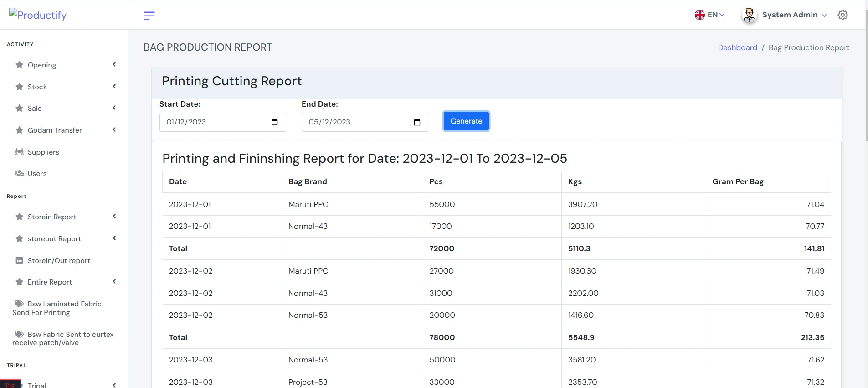This screenshot has width=868, height=388.
Task: Click the star icon beside storeout Report
Action: (x=19, y=238)
